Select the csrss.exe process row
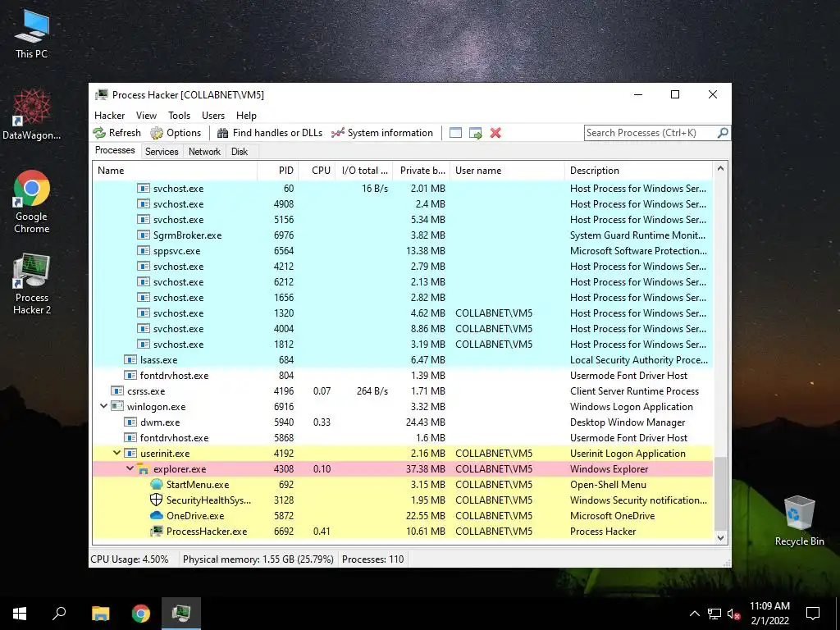Screen dimensions: 840x630 [403, 391]
